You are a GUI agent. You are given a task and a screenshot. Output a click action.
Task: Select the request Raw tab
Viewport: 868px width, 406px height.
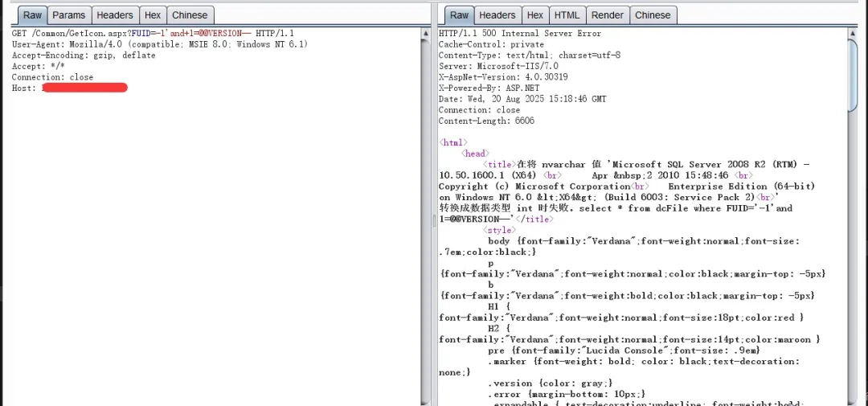32,15
